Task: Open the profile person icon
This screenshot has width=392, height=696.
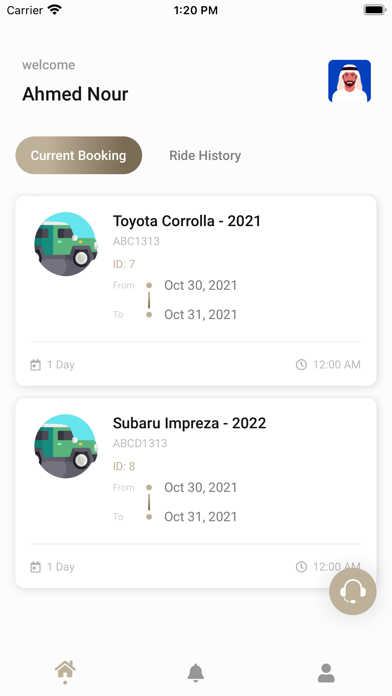Action: point(326,673)
